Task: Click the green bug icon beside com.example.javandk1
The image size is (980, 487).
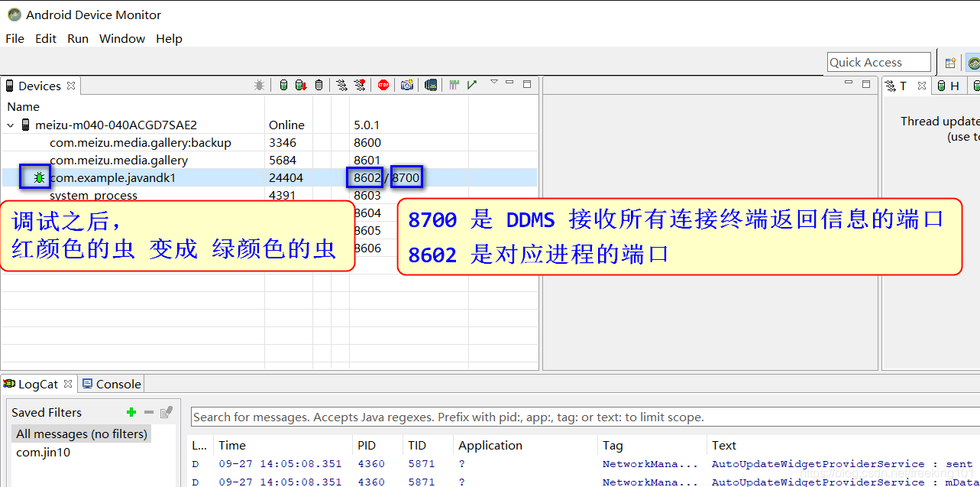Action: click(x=39, y=177)
